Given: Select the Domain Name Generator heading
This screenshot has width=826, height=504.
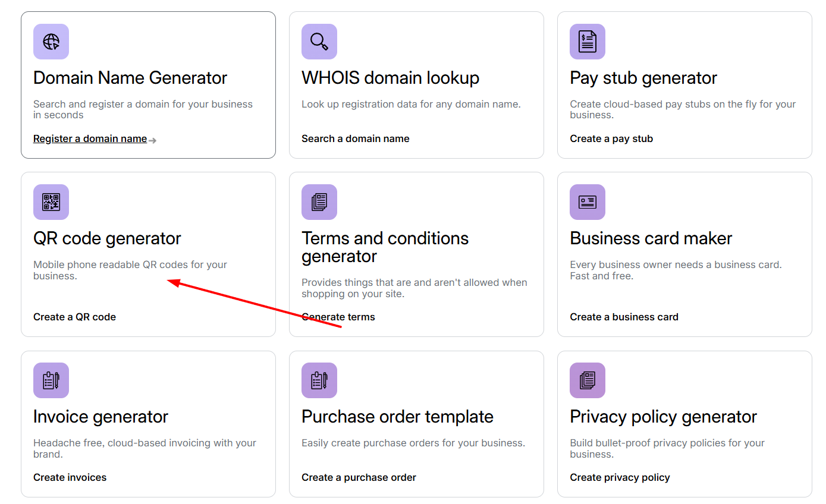Looking at the screenshot, I should [x=130, y=78].
